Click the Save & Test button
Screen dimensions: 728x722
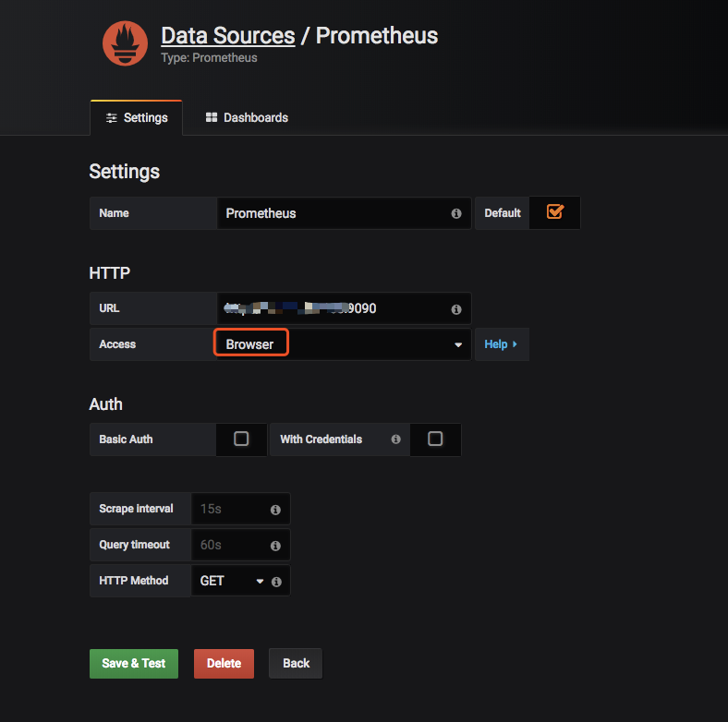(134, 664)
